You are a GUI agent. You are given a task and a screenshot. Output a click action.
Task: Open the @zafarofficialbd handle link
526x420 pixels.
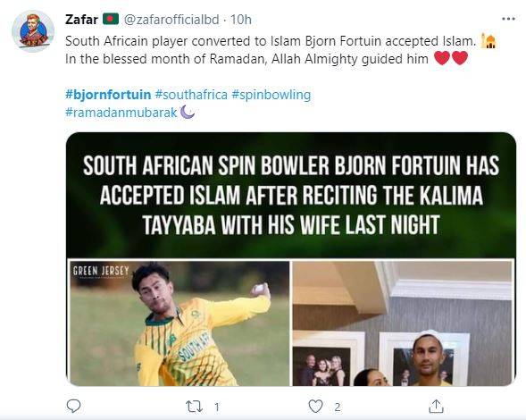171,20
